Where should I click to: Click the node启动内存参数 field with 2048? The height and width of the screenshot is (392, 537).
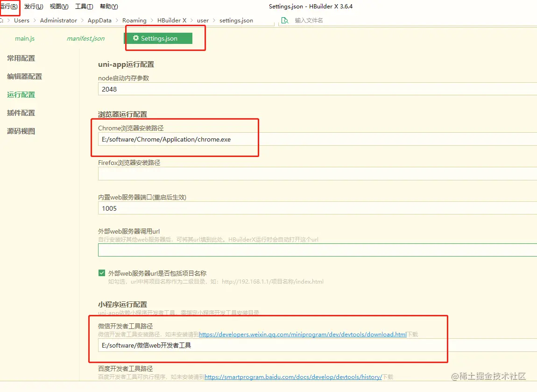[318, 89]
